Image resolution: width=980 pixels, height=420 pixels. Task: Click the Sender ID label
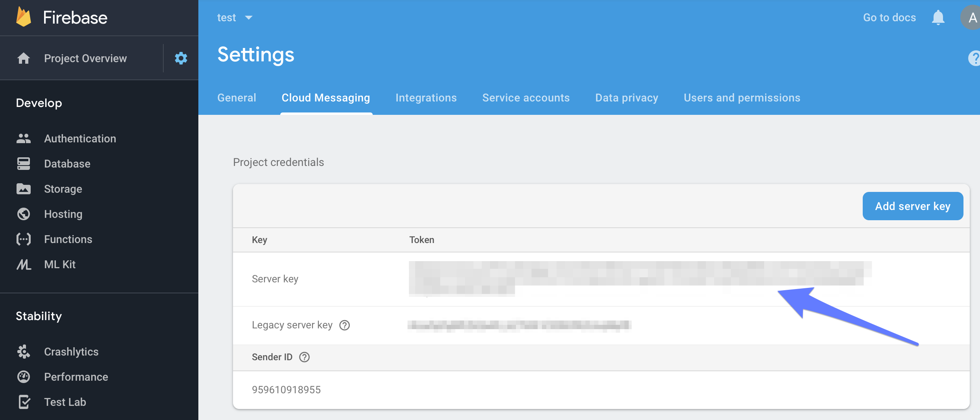[272, 357]
